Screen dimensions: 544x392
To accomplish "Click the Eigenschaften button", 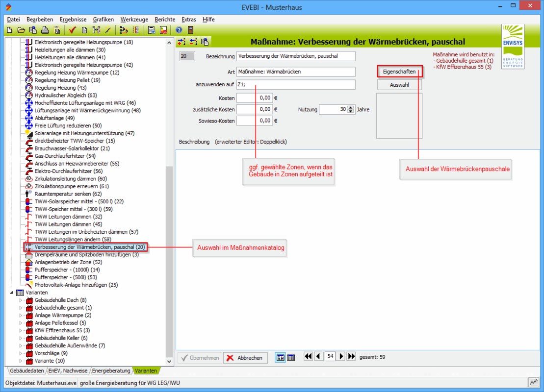I will (399, 72).
